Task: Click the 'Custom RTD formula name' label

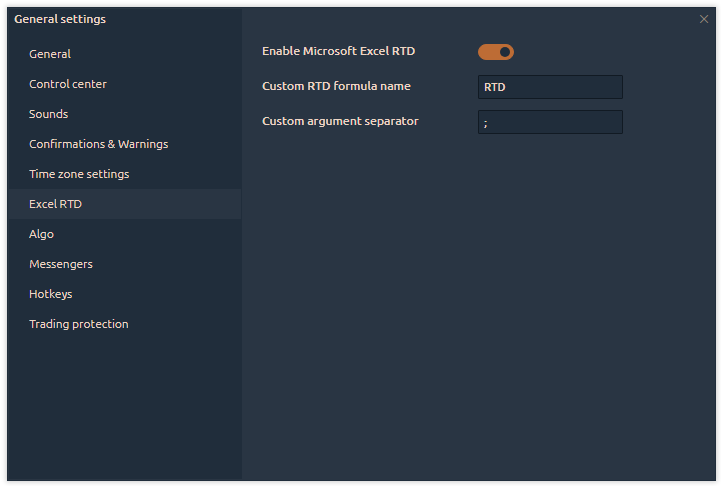Action: coord(336,86)
